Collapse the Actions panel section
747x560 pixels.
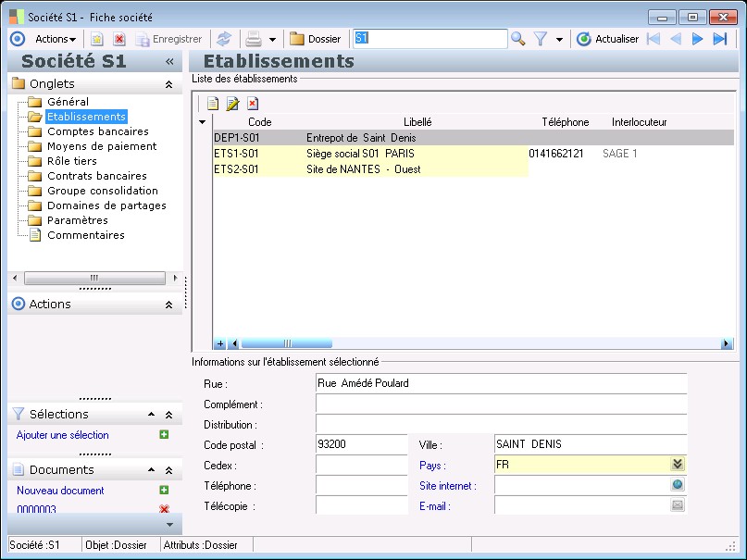[168, 305]
